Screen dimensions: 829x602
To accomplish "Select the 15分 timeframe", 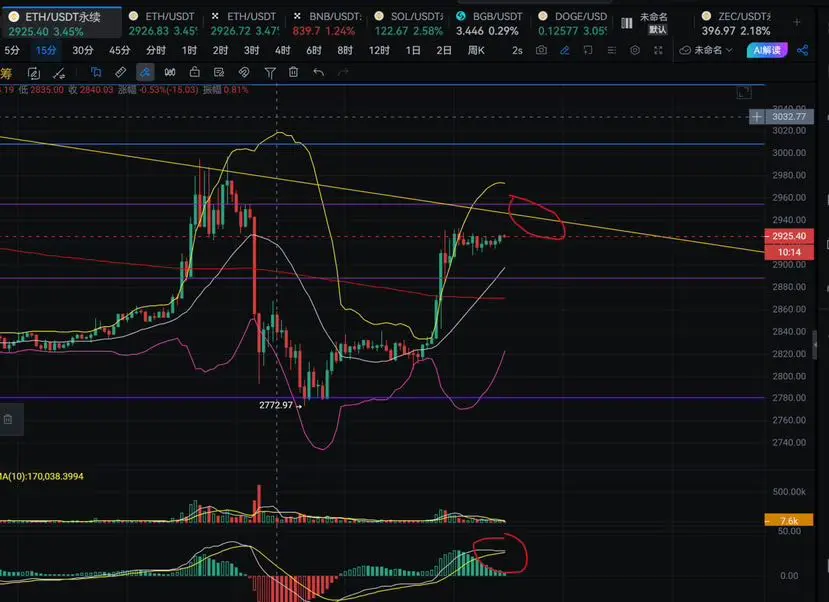I will (46, 50).
